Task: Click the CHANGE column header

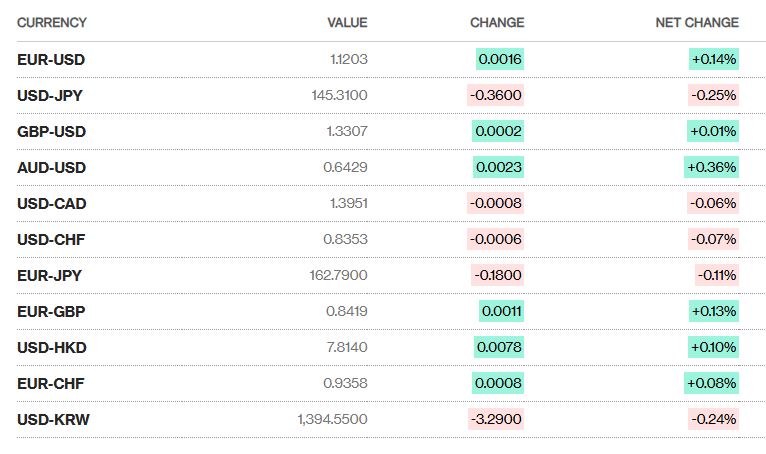Action: coord(497,22)
